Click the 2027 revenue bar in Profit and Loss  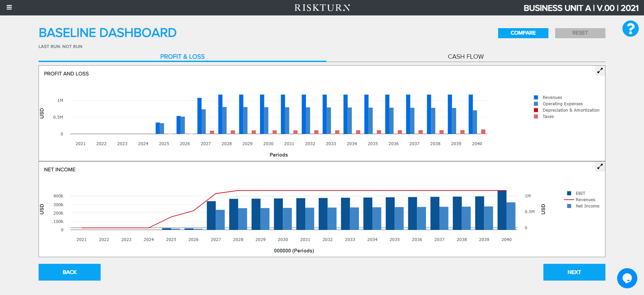coord(199,116)
